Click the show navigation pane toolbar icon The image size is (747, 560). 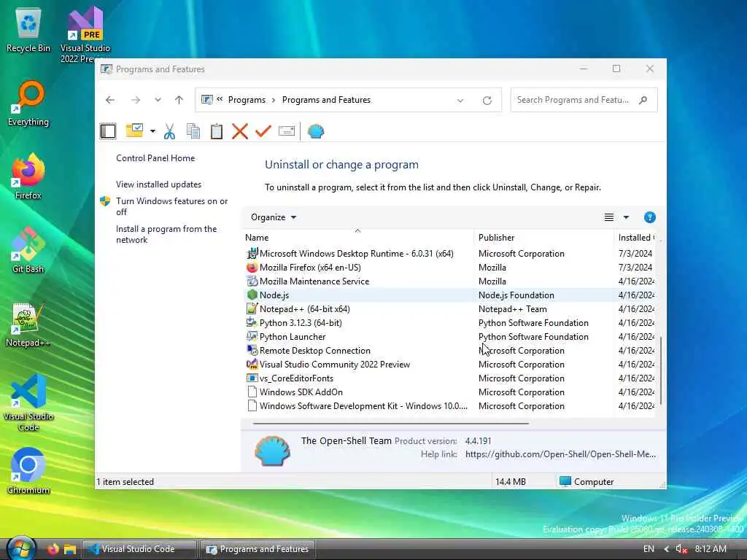108,131
